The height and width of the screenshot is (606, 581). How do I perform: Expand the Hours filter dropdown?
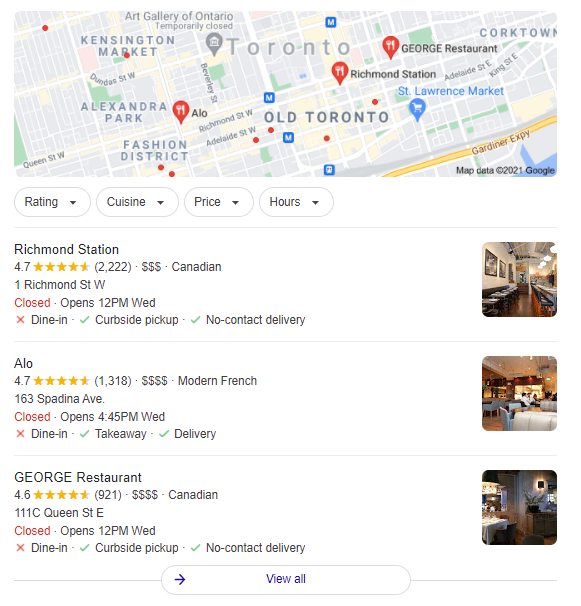coord(296,202)
